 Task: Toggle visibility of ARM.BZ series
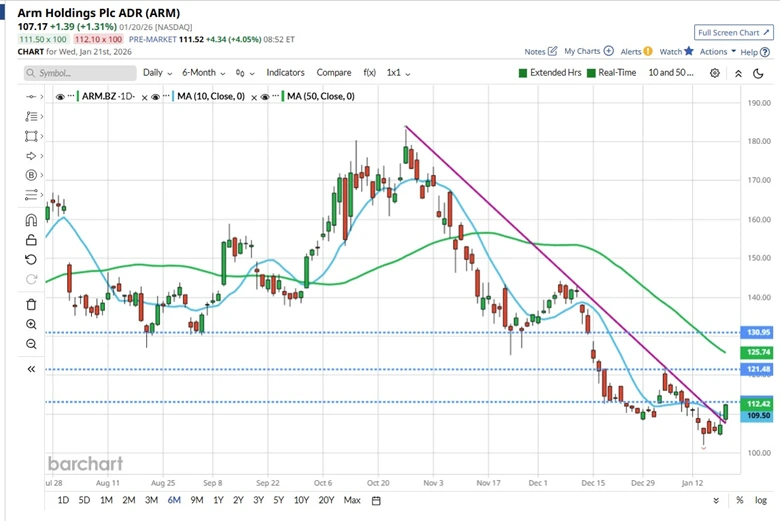pos(60,97)
